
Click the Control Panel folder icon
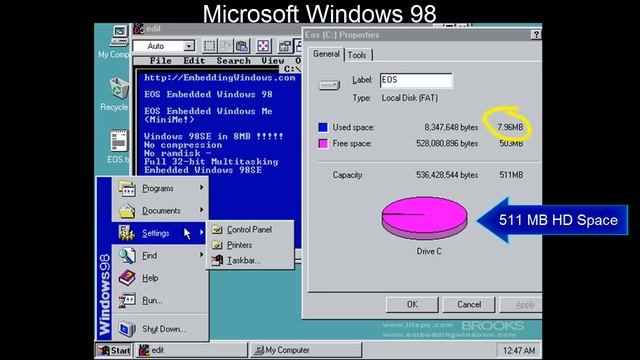(x=217, y=230)
